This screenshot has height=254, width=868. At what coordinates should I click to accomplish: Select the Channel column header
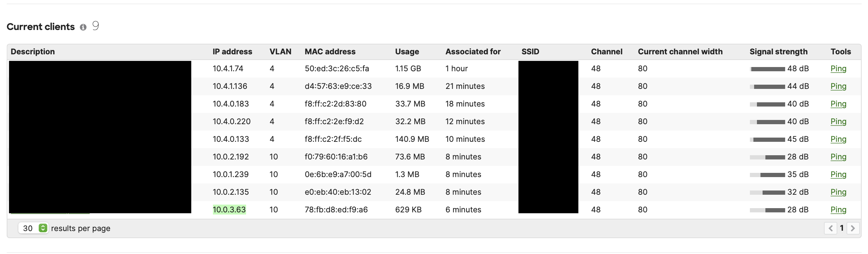coord(606,52)
